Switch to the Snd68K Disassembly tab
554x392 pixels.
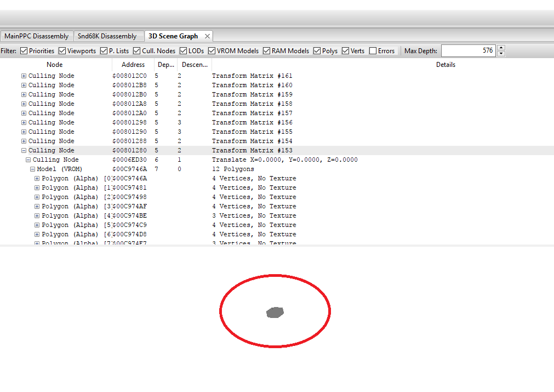(x=107, y=36)
